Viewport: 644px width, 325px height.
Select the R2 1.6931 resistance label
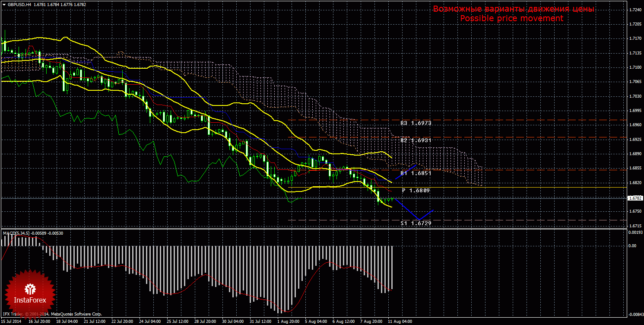click(416, 140)
